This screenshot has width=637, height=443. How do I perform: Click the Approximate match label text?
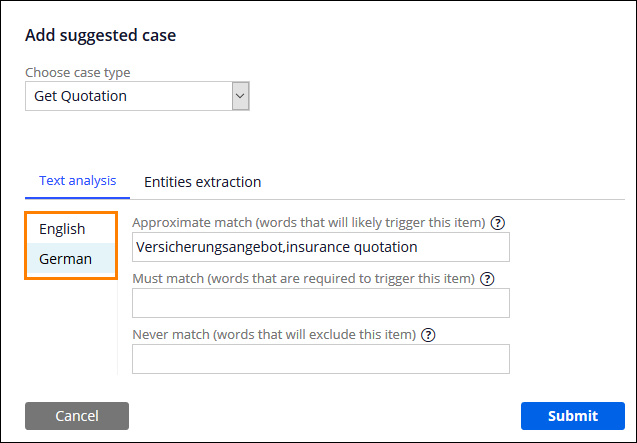coord(308,222)
